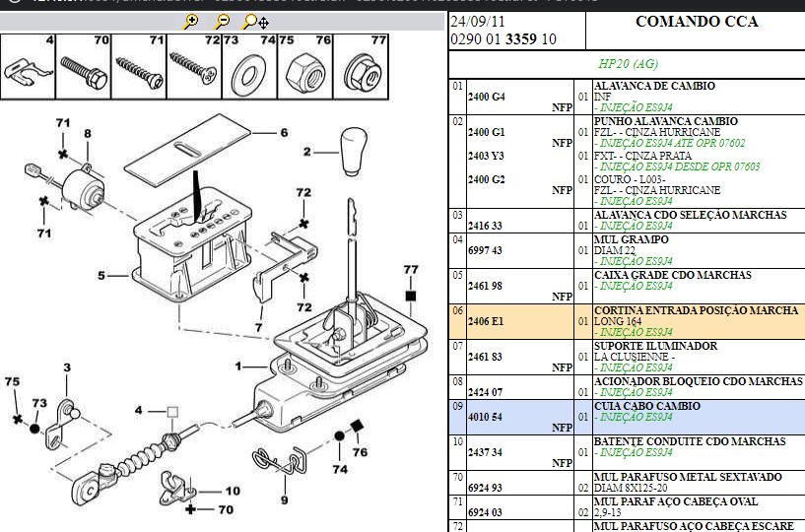Click part number 6 cover plate label
The image size is (805, 532).
pos(283,133)
